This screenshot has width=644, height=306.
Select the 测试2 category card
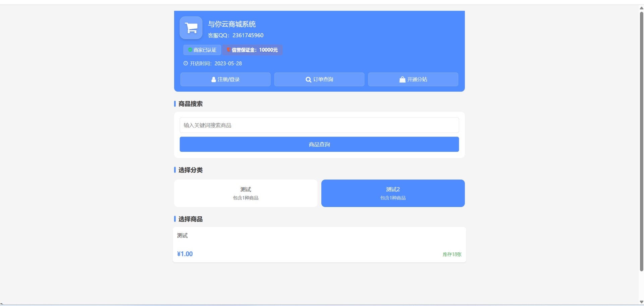pos(393,193)
